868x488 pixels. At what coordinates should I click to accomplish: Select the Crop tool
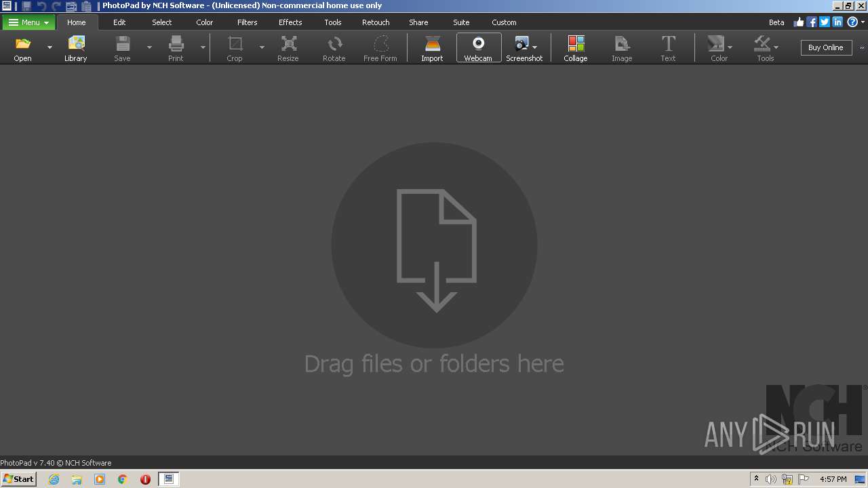click(x=235, y=48)
